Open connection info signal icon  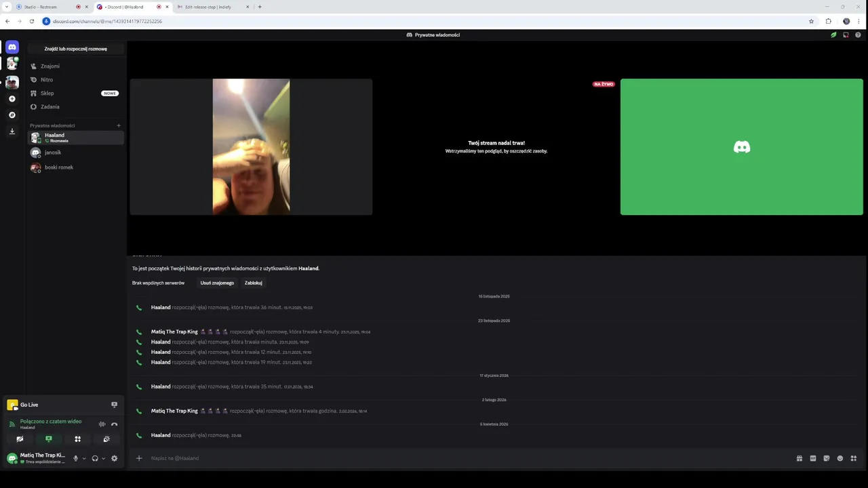pyautogui.click(x=12, y=424)
